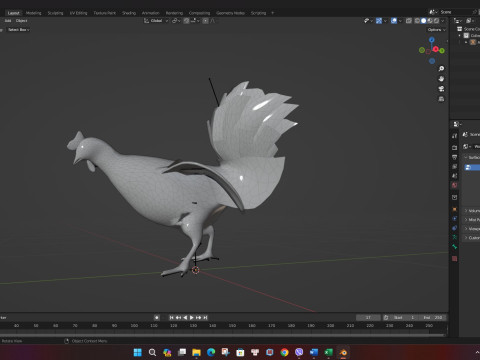
Task: Open the Render properties tab icon
Action: [454, 147]
